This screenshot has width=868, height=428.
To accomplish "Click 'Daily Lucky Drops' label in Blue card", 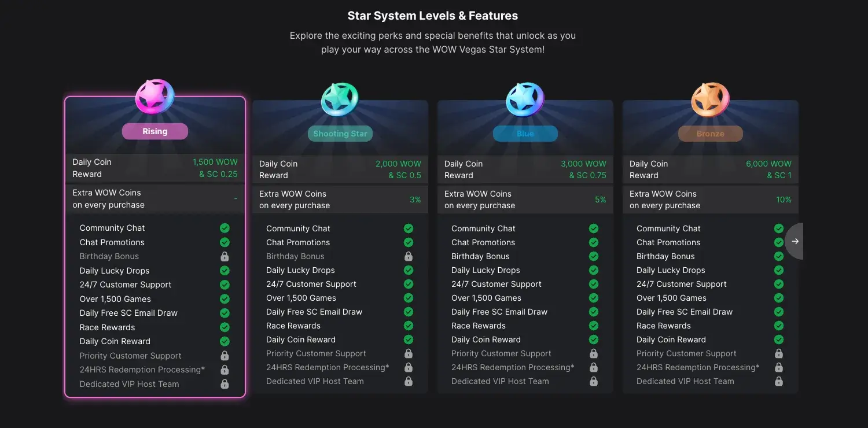I will pyautogui.click(x=486, y=270).
